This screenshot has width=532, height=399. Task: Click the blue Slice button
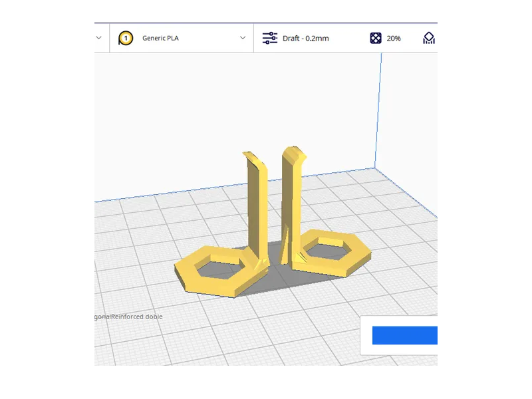(405, 335)
